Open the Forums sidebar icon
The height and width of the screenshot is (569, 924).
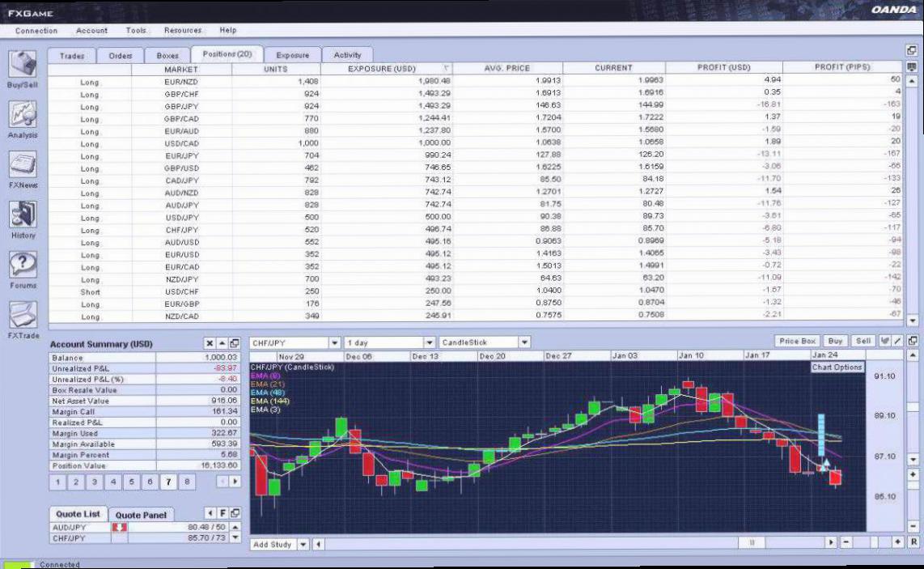pos(23,264)
